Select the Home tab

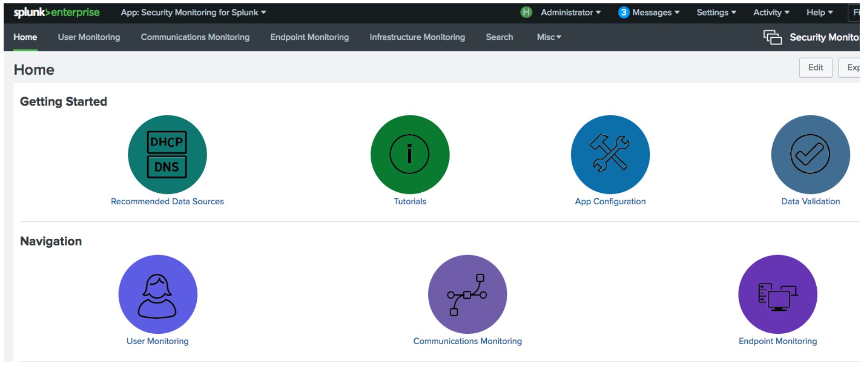[25, 37]
